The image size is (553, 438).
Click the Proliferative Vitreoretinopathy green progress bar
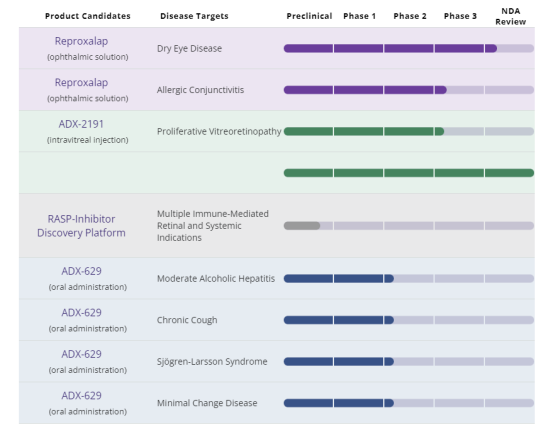tap(409, 132)
